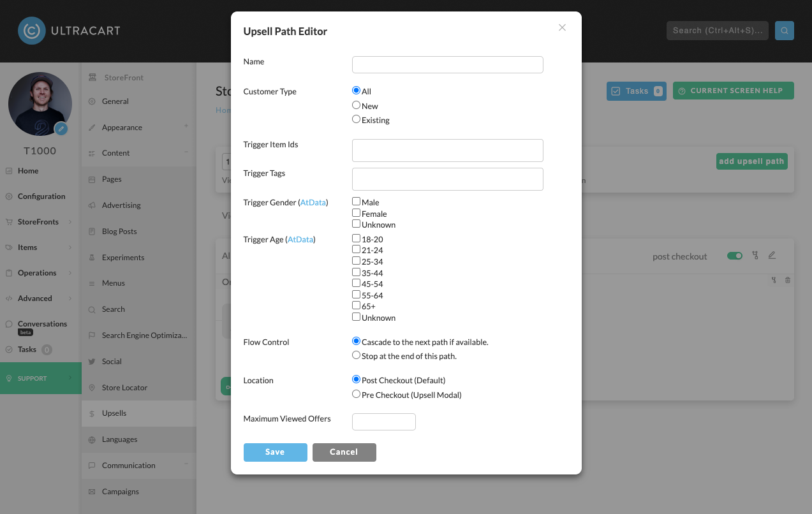This screenshot has height=514, width=812.
Task: Click the UltraCart logo icon
Action: coord(32,31)
